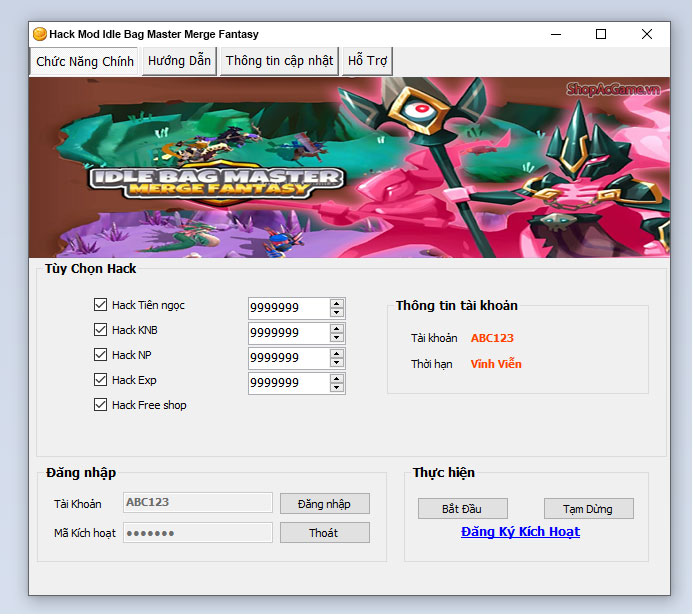Focus the Tài Khoản input field

pos(198,502)
